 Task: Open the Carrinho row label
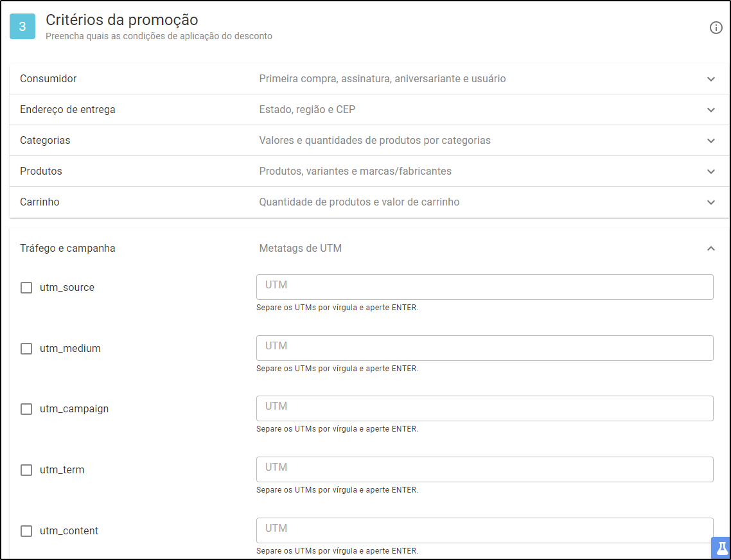(x=40, y=202)
